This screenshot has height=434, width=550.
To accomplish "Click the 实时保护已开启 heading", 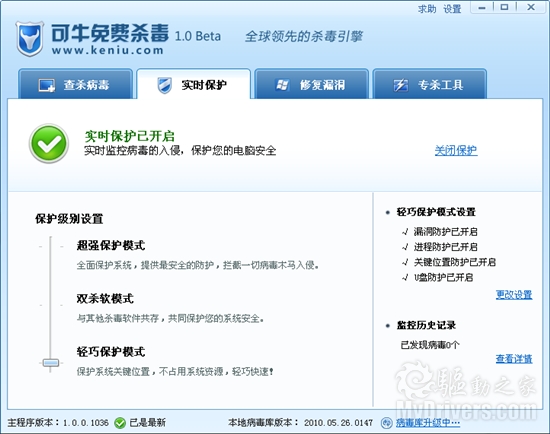I will pyautogui.click(x=129, y=136).
